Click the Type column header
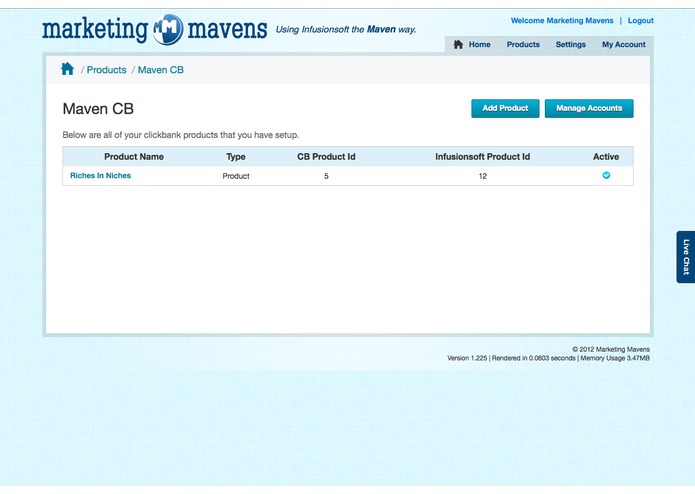The height and width of the screenshot is (494, 695). [236, 156]
